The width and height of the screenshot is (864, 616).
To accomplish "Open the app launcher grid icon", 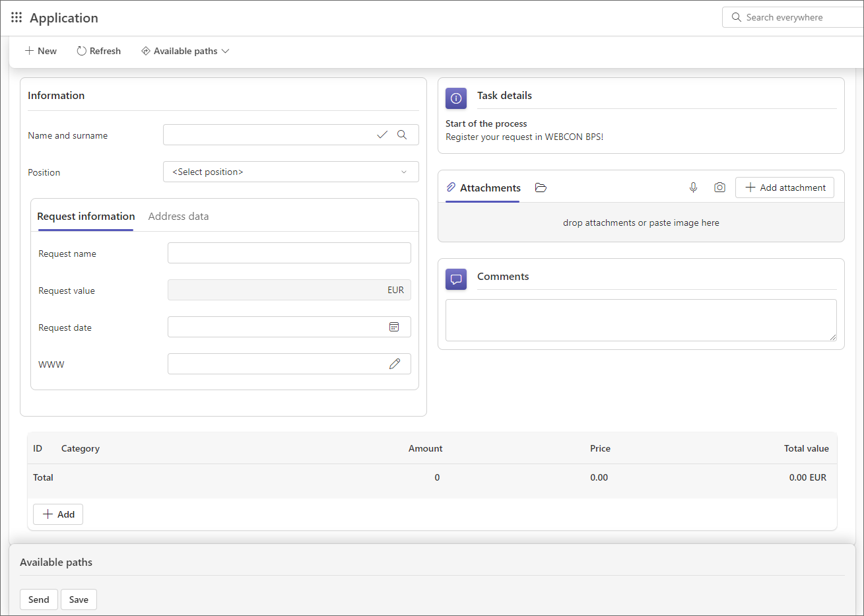I will tap(17, 17).
